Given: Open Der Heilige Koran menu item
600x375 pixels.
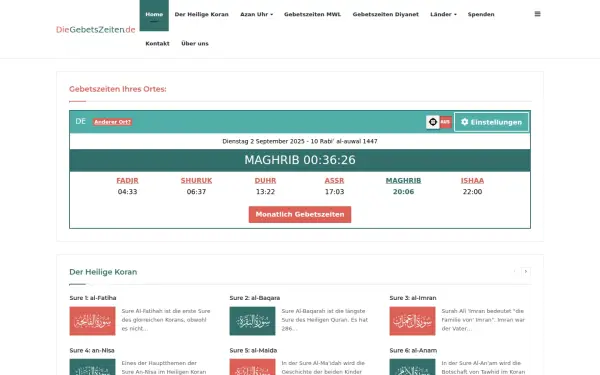Looking at the screenshot, I should point(201,14).
